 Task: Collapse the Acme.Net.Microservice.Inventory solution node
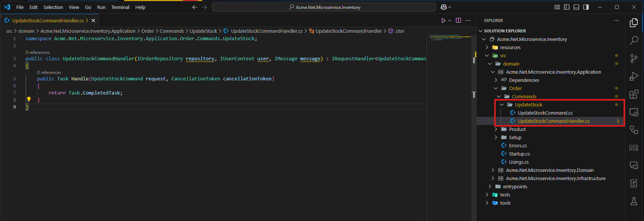coord(484,39)
